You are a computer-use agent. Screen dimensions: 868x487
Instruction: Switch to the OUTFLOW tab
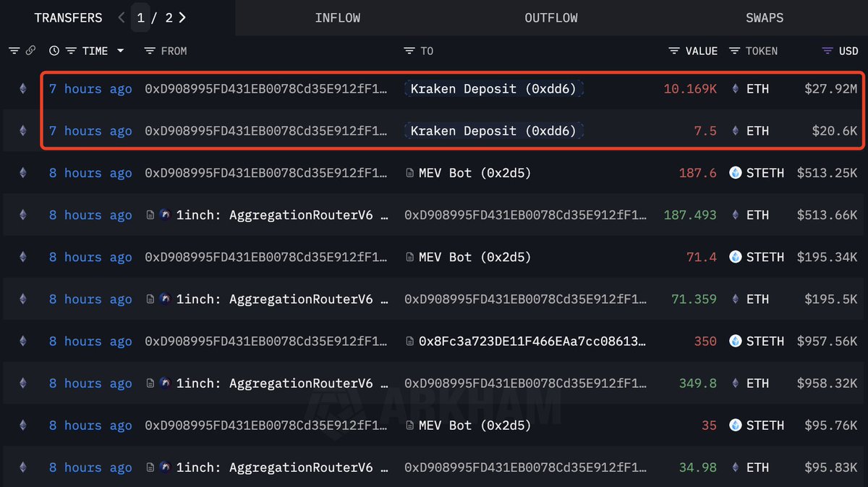(551, 17)
